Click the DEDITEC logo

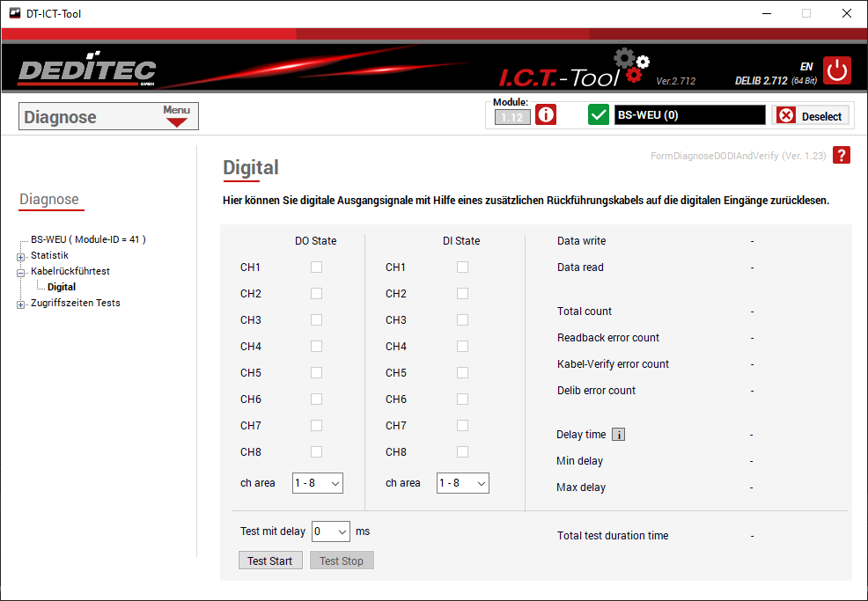(x=86, y=71)
